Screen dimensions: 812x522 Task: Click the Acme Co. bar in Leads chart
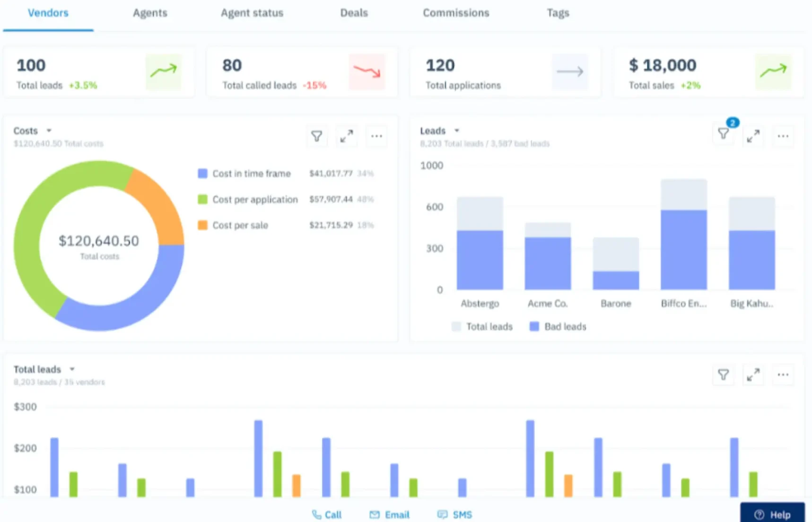pos(548,256)
